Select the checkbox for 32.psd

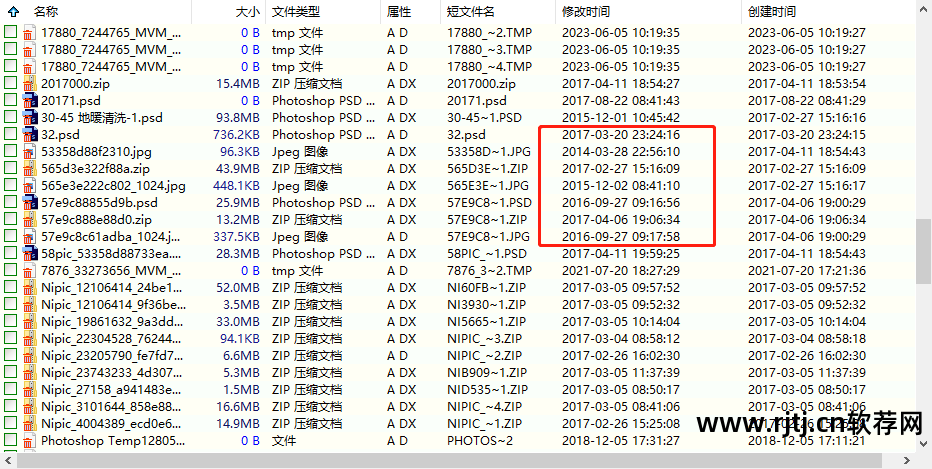coord(10,134)
